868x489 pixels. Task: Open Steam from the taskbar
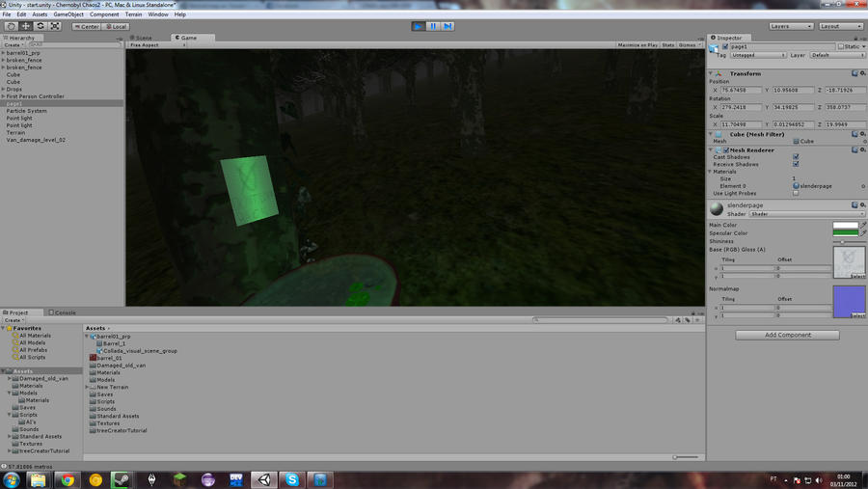click(x=121, y=479)
